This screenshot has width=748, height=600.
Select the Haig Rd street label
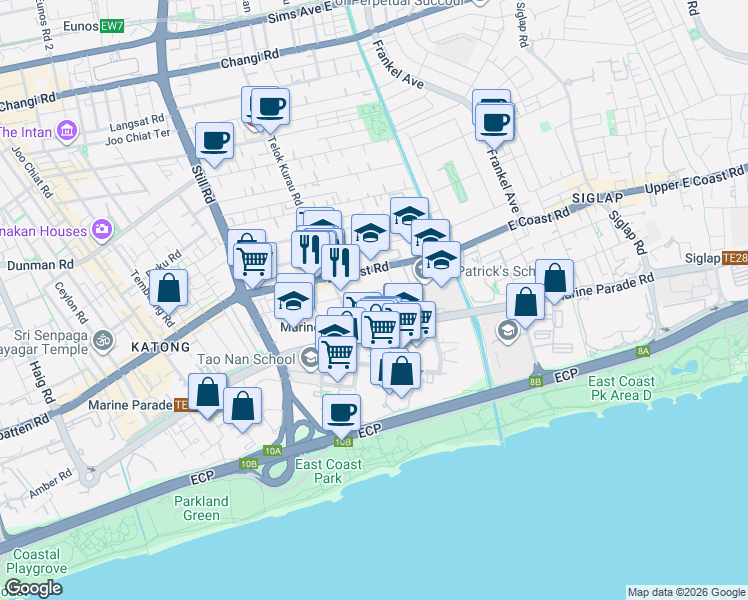42,383
